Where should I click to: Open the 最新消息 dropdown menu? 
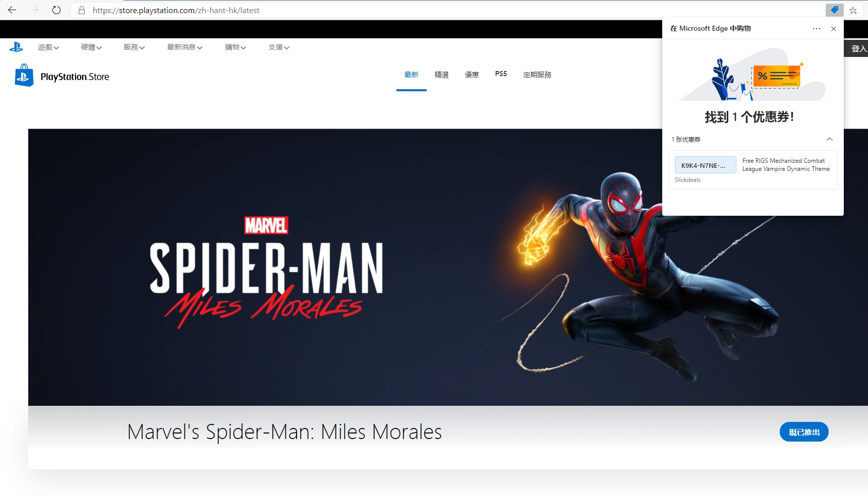coord(185,47)
